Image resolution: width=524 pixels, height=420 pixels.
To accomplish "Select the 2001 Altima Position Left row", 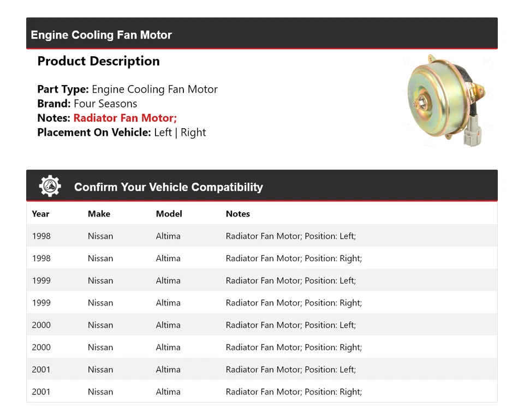I will [x=261, y=370].
